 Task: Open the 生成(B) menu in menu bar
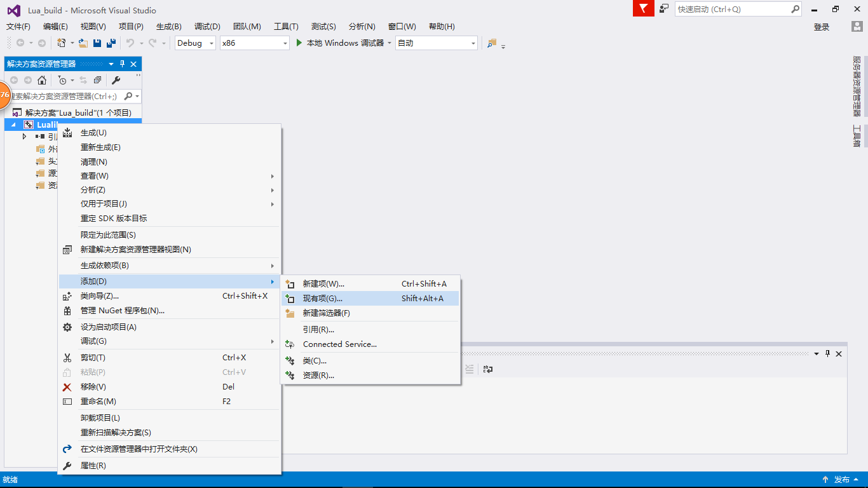[x=169, y=26]
